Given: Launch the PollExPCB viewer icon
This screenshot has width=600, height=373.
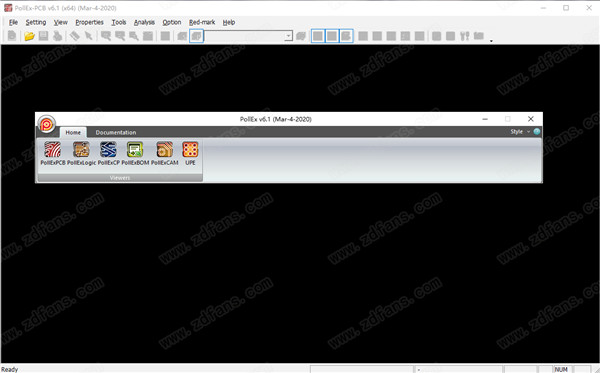Looking at the screenshot, I should tap(53, 153).
